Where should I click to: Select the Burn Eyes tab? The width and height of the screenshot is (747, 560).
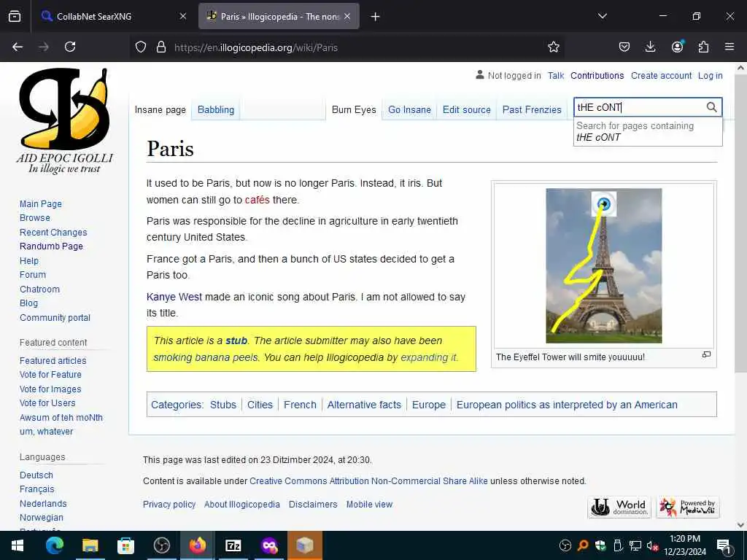click(354, 109)
